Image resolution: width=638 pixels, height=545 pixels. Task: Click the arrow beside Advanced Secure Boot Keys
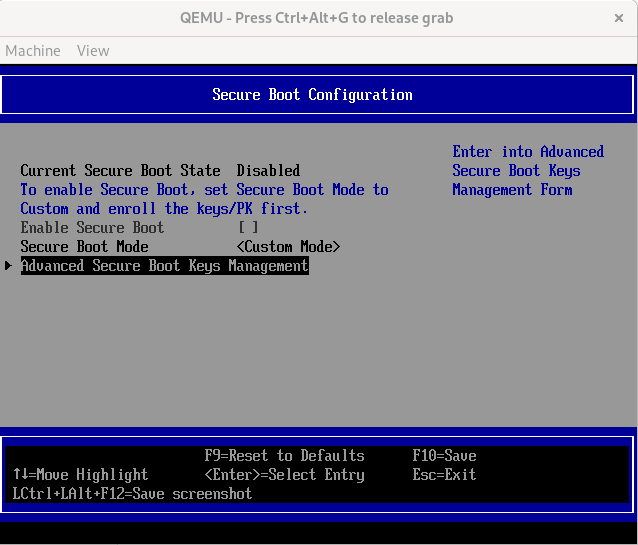pyautogui.click(x=8, y=266)
